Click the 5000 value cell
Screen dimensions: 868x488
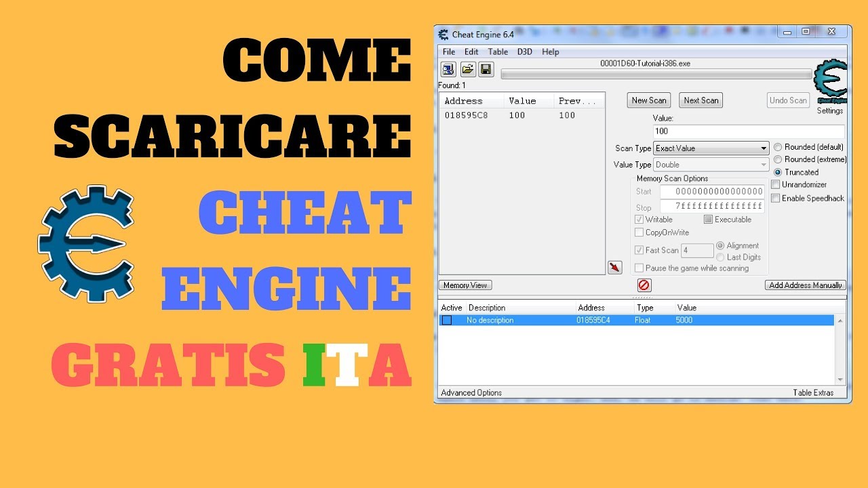(x=684, y=320)
